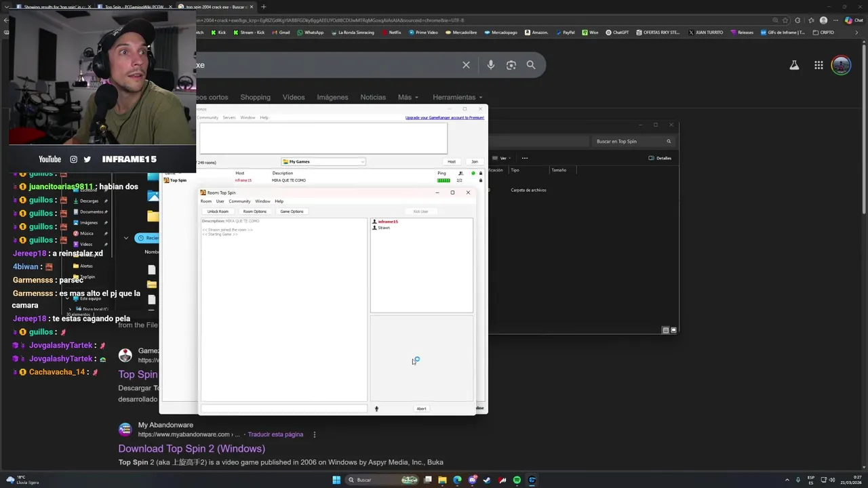Image resolution: width=868 pixels, height=488 pixels.
Task: Expand the Más dropdown in Google
Action: (x=408, y=97)
